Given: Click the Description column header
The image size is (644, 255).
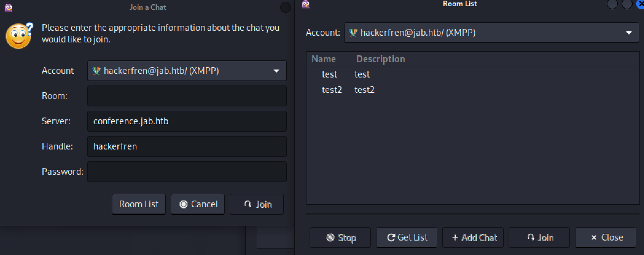Looking at the screenshot, I should [380, 59].
